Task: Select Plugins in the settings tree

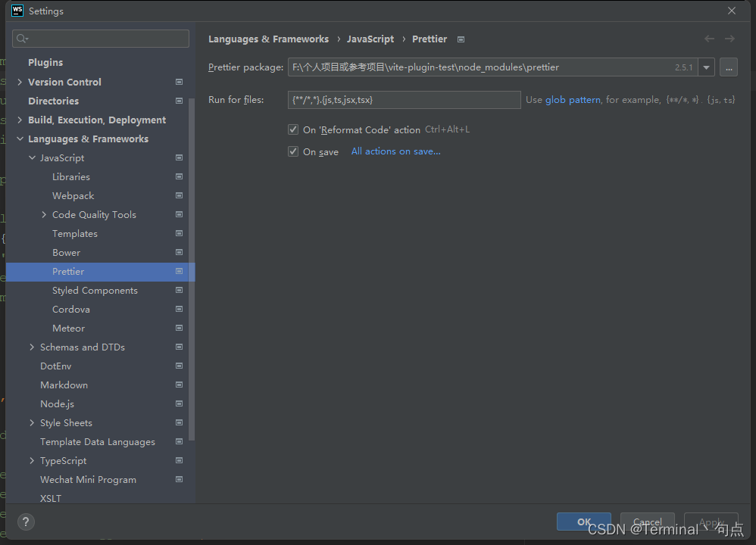Action: [45, 63]
